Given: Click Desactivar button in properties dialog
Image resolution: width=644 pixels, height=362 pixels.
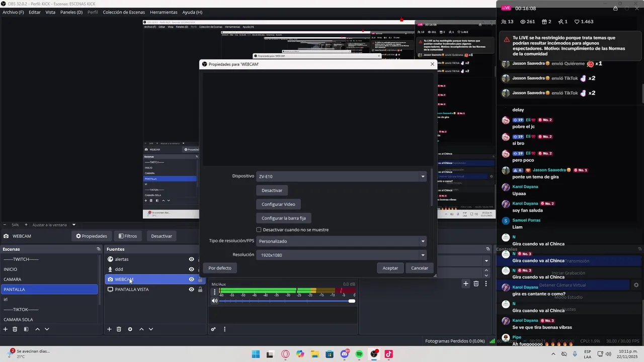Looking at the screenshot, I should 272,191.
